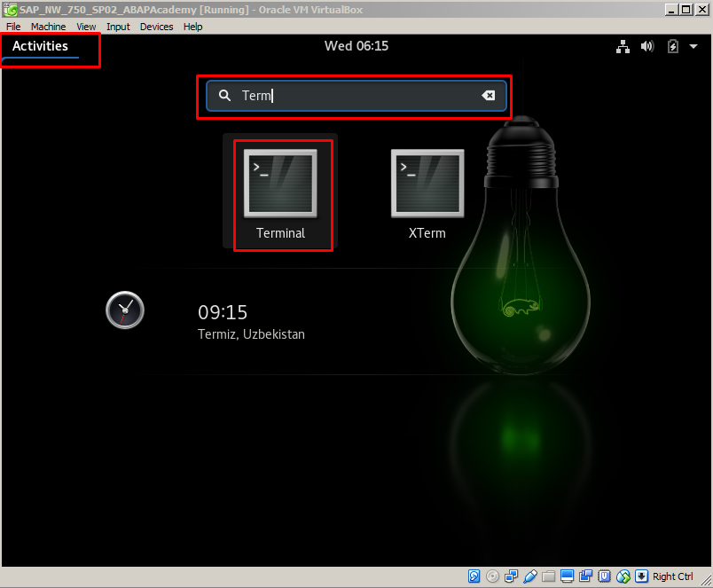Viewport: 713px width, 588px height.
Task: Click the window resize grip corner
Action: pos(706,579)
